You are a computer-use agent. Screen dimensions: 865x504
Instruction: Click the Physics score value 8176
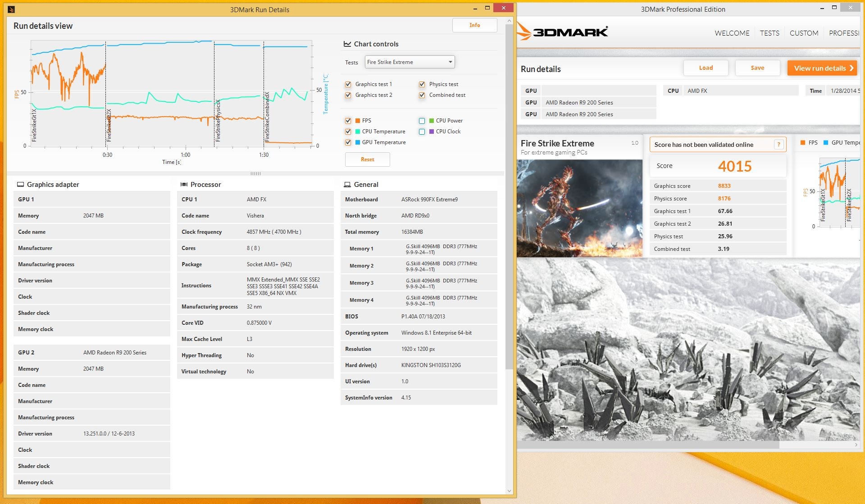pos(724,199)
